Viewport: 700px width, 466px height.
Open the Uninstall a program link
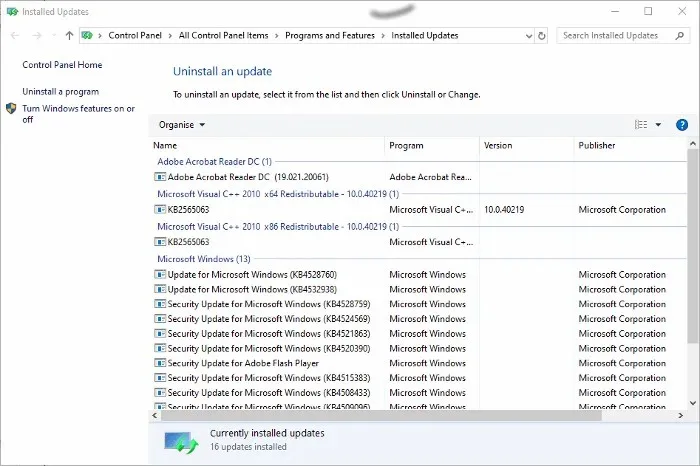pos(61,92)
